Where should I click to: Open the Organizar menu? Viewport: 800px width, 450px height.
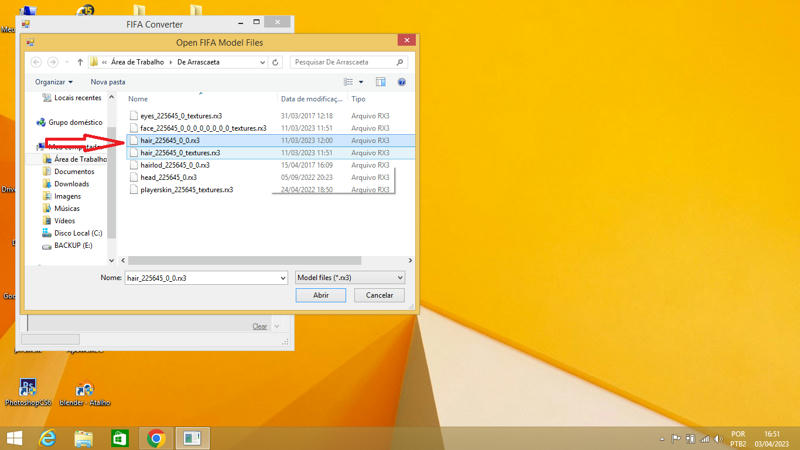click(x=54, y=82)
